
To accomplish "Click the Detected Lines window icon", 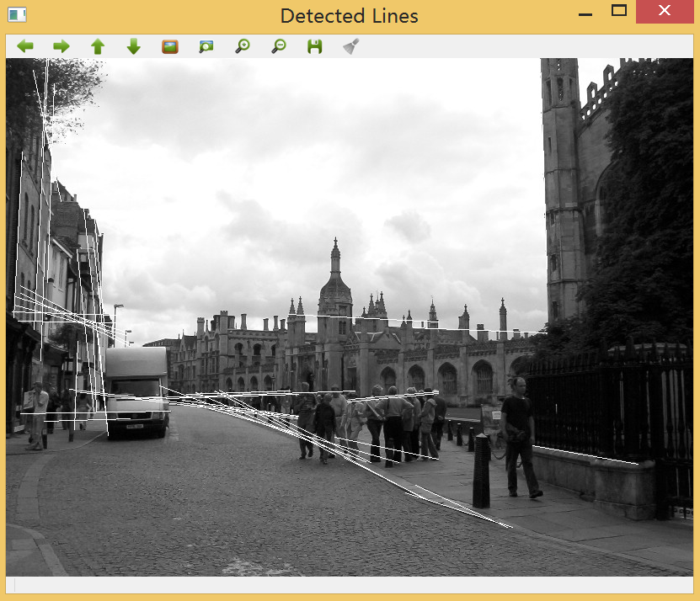I will point(17,14).
